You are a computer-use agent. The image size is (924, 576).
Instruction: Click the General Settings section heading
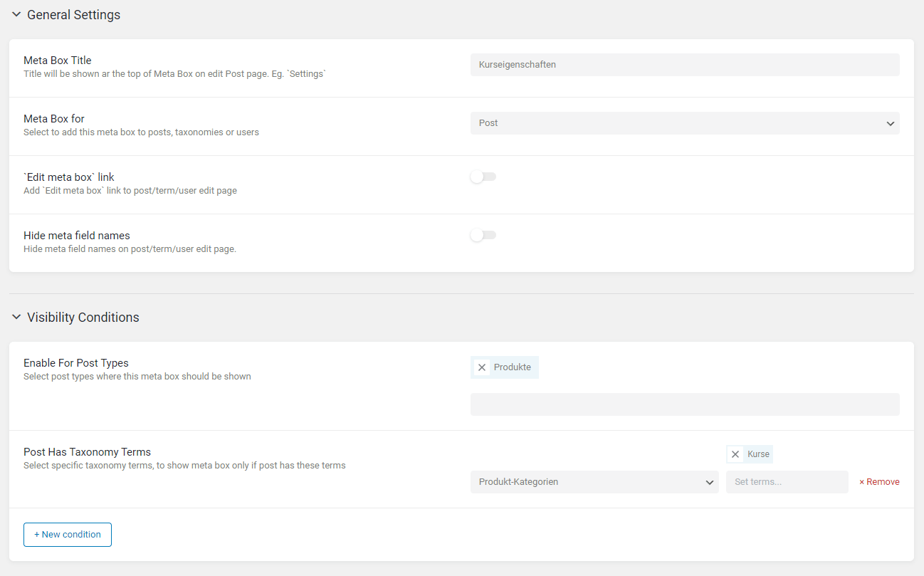[x=73, y=15]
